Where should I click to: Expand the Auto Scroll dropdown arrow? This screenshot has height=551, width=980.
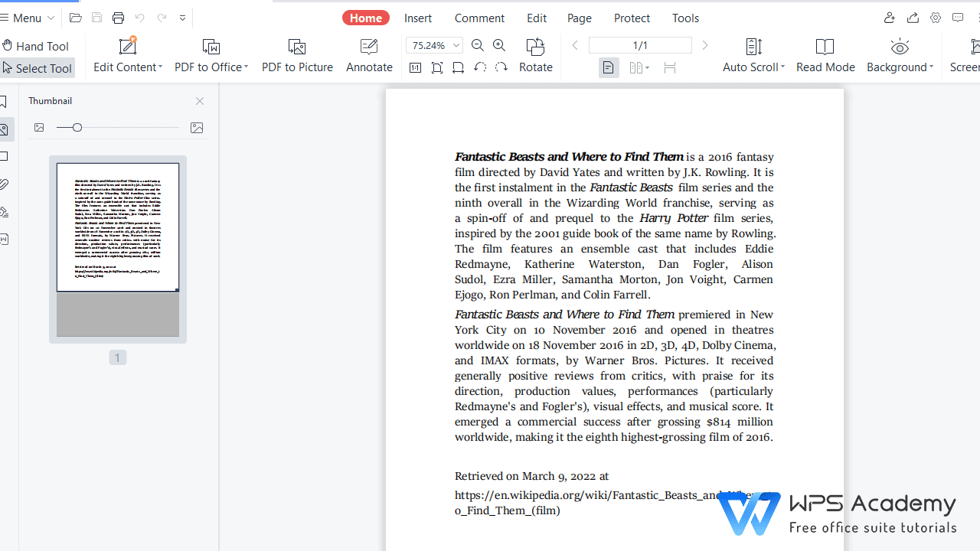click(x=782, y=67)
